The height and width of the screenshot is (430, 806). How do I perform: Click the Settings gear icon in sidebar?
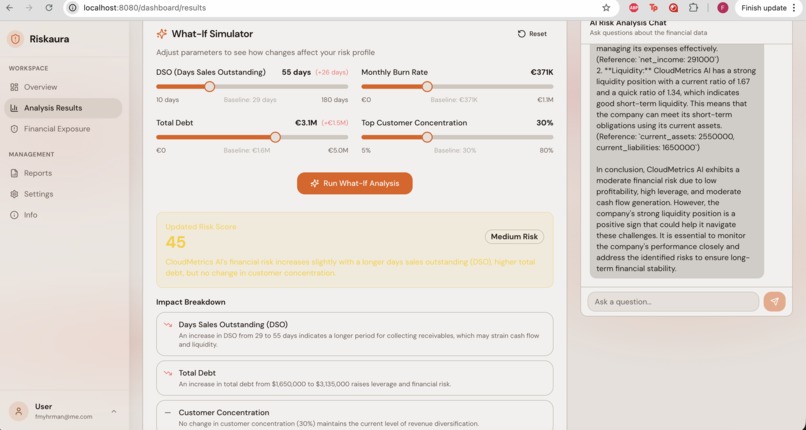pyautogui.click(x=14, y=194)
